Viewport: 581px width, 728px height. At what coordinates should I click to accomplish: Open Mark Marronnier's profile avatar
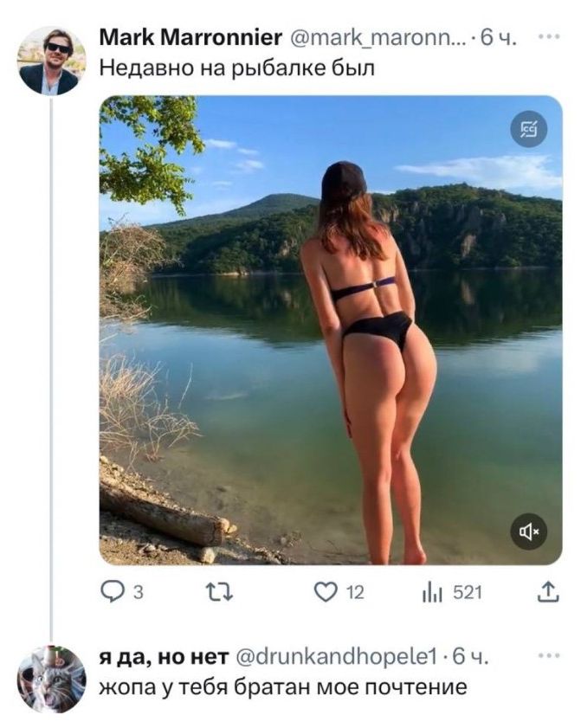pos(51,61)
